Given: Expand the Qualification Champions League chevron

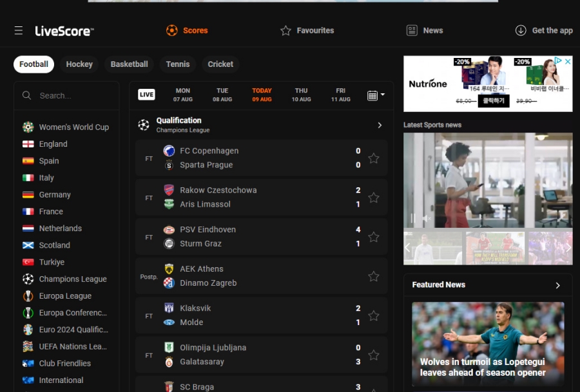Looking at the screenshot, I should [x=380, y=126].
